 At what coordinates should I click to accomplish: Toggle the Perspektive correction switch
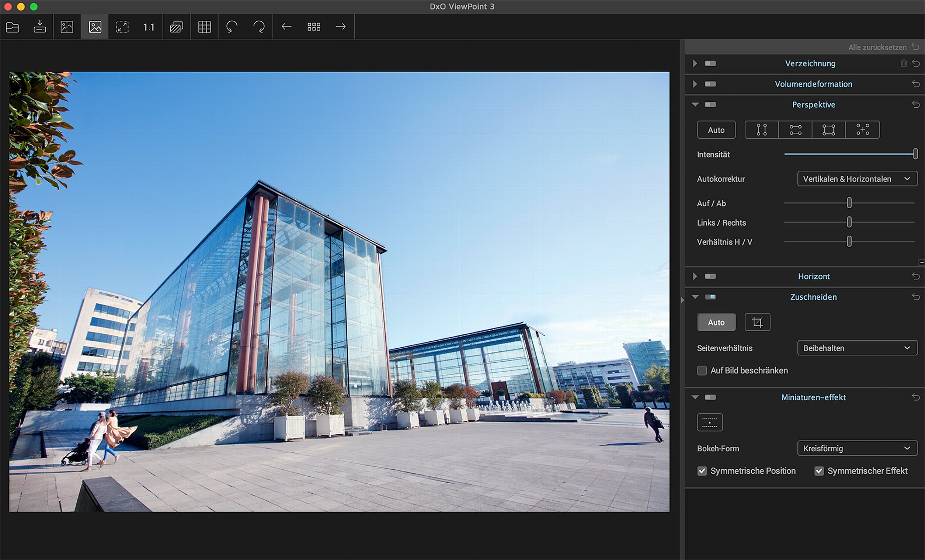click(710, 105)
